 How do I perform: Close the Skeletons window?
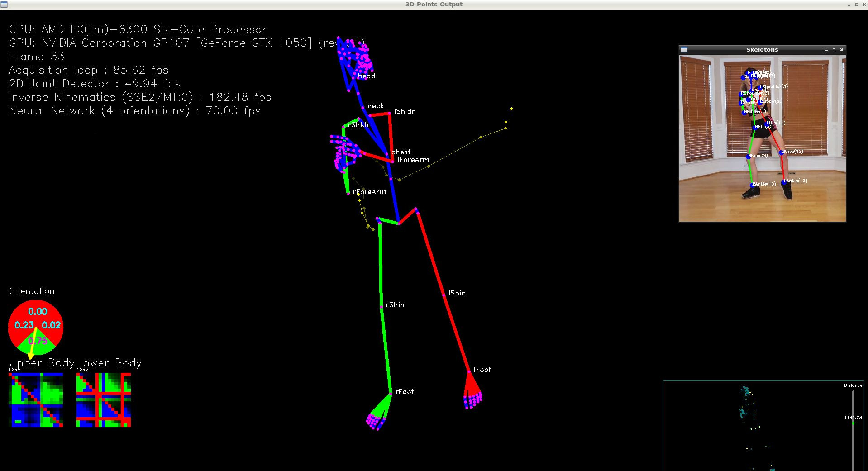pyautogui.click(x=842, y=50)
